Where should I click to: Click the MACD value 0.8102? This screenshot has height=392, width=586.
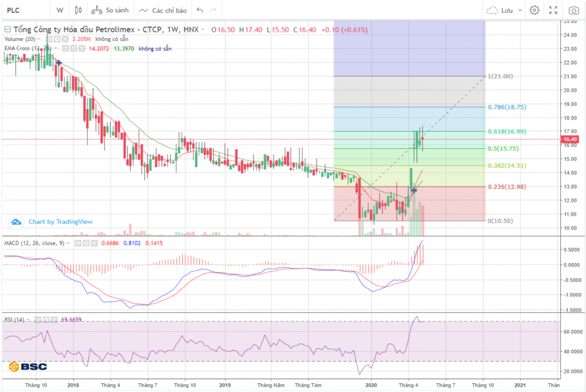click(132, 243)
